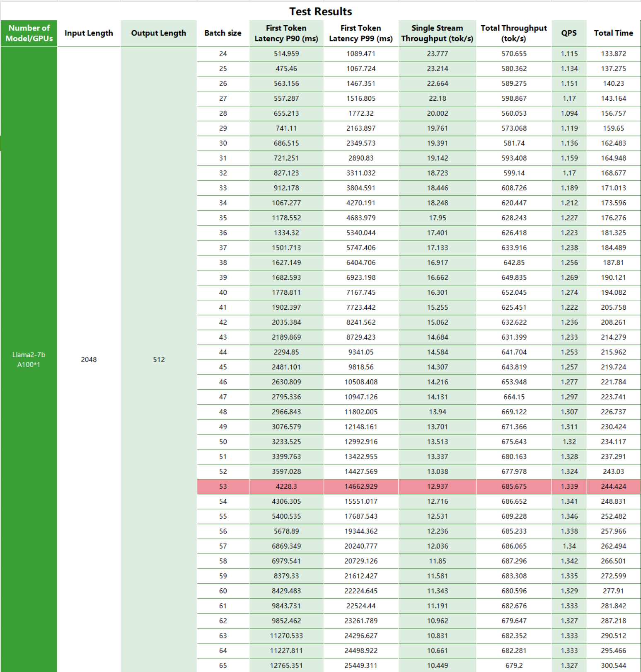Image resolution: width=641 pixels, height=672 pixels.
Task: Click P99 latency value '1467.351'
Action: 361,83
